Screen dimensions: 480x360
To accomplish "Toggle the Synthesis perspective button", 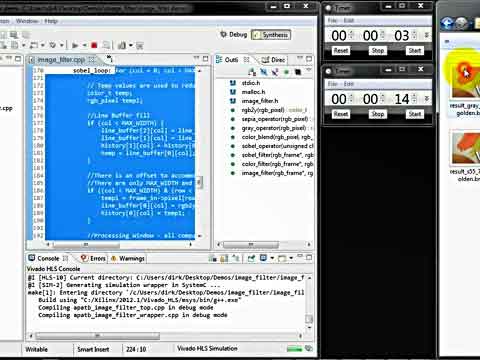I will (x=271, y=35).
